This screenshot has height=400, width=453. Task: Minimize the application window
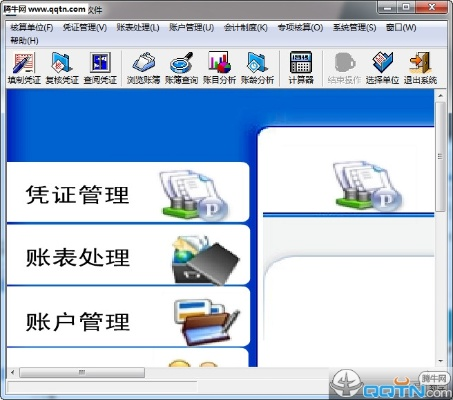[388, 7]
